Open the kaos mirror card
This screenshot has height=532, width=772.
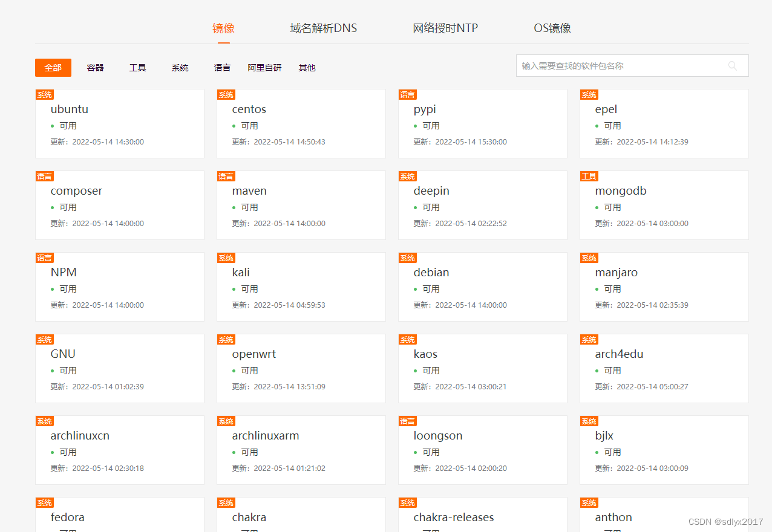[x=483, y=368]
